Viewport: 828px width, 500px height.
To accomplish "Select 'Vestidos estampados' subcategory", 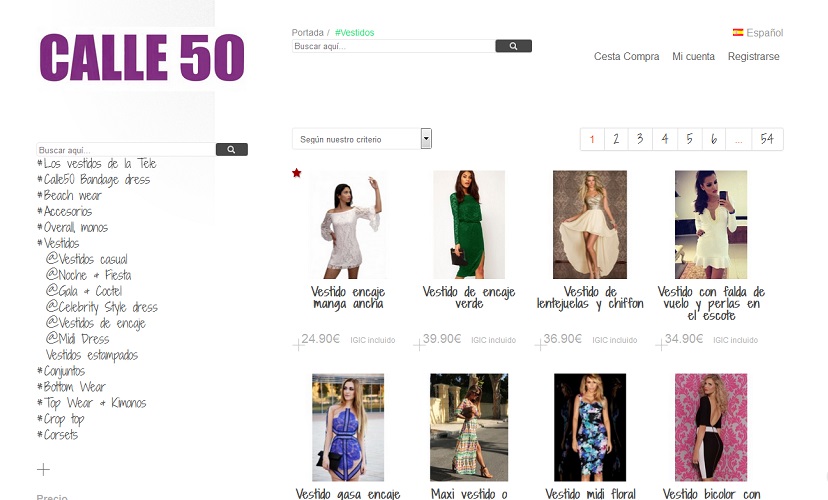I will pyautogui.click(x=92, y=355).
